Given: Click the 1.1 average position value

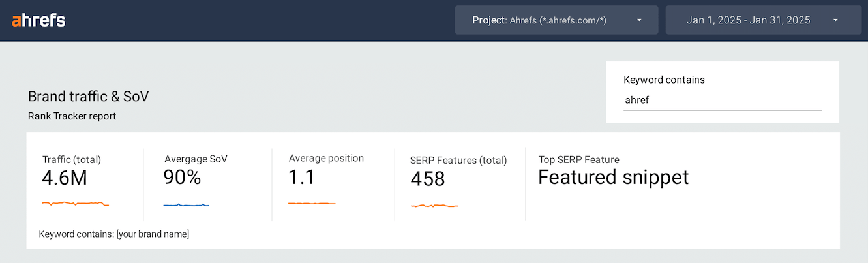Looking at the screenshot, I should coord(302,176).
